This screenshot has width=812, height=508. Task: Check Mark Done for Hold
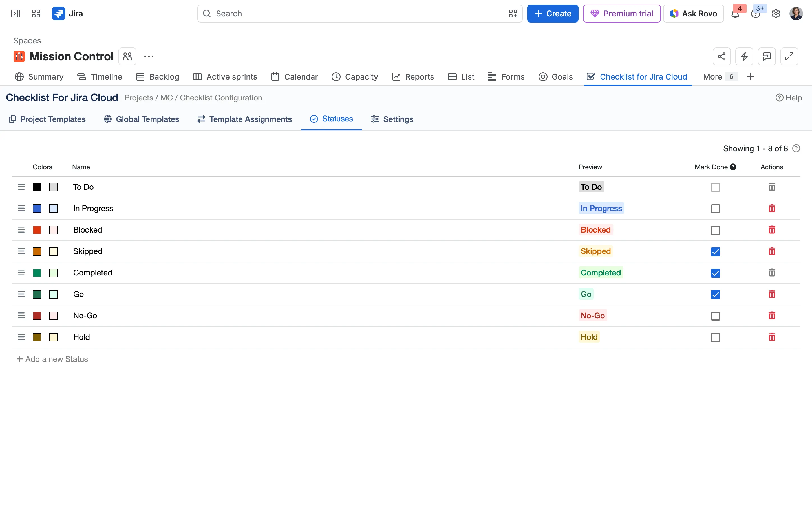coord(715,337)
